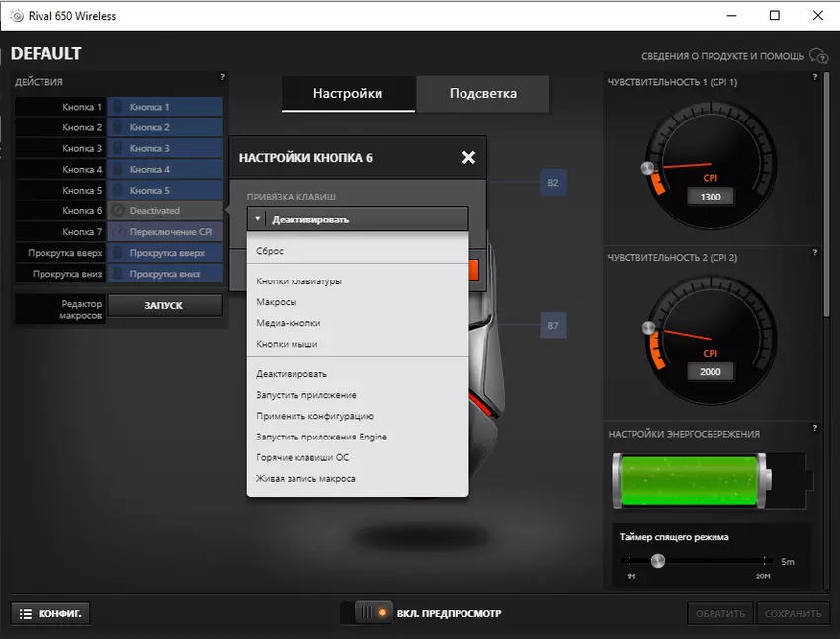Close the Настройки Кнопка 6 popup
The height and width of the screenshot is (639, 840).
point(468,157)
